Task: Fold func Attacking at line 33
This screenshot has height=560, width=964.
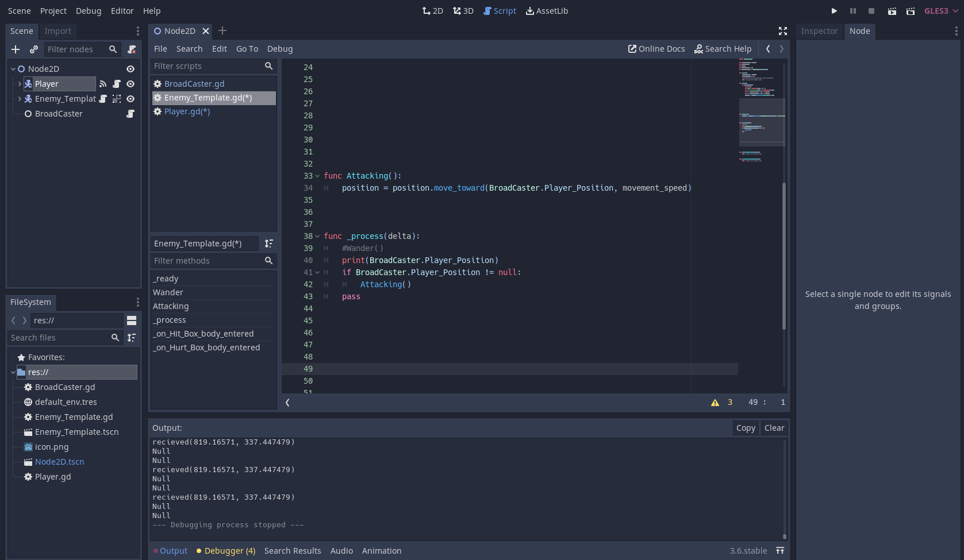Action: tap(317, 176)
